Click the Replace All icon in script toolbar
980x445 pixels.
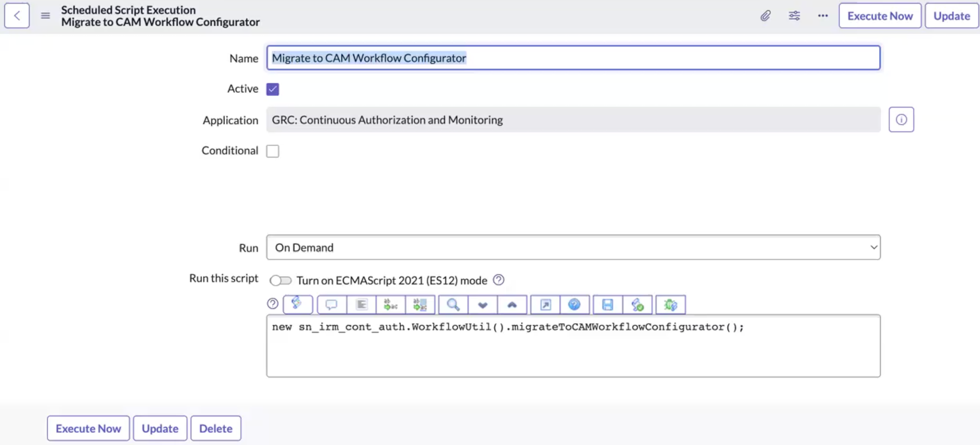coord(420,305)
